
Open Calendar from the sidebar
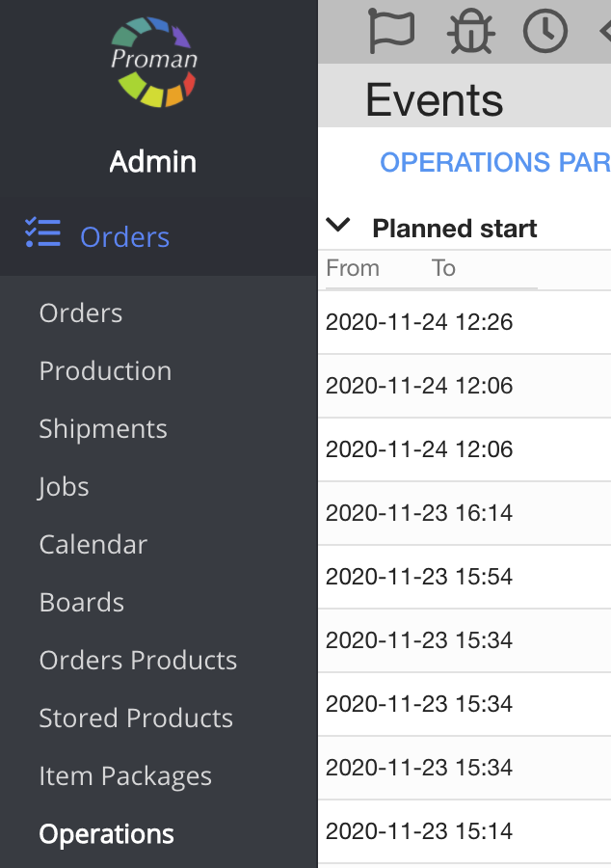[93, 545]
